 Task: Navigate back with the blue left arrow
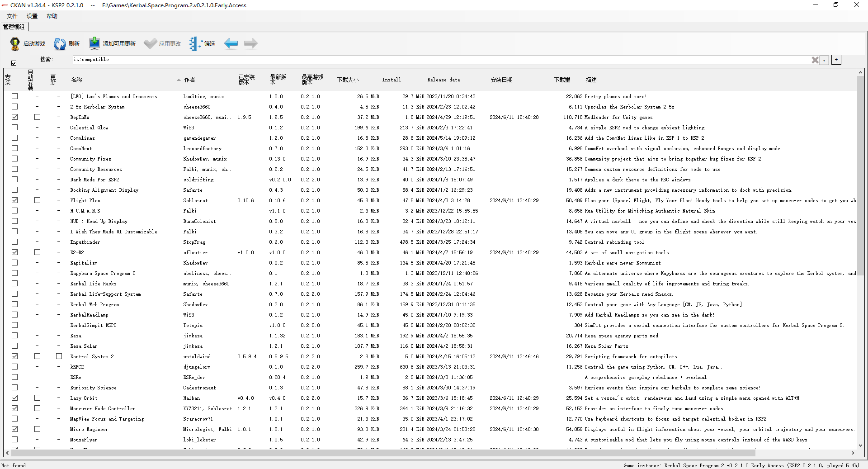(x=231, y=43)
